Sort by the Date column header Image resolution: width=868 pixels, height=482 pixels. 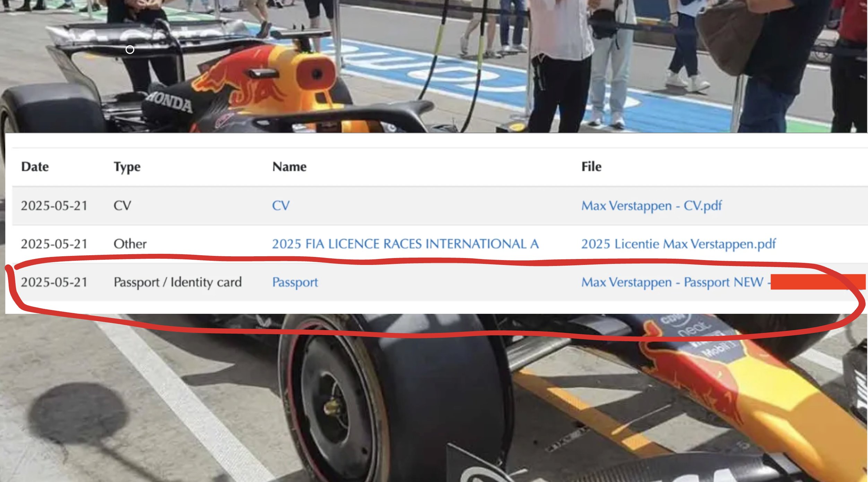coord(35,167)
